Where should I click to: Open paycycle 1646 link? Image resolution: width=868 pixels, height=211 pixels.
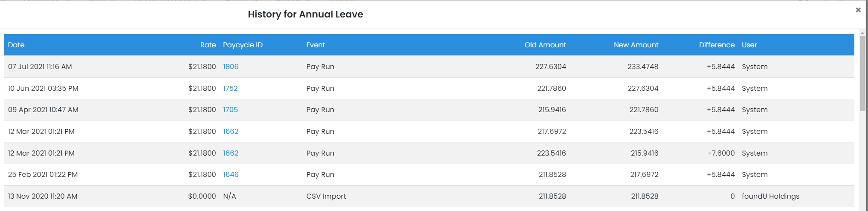(x=231, y=174)
